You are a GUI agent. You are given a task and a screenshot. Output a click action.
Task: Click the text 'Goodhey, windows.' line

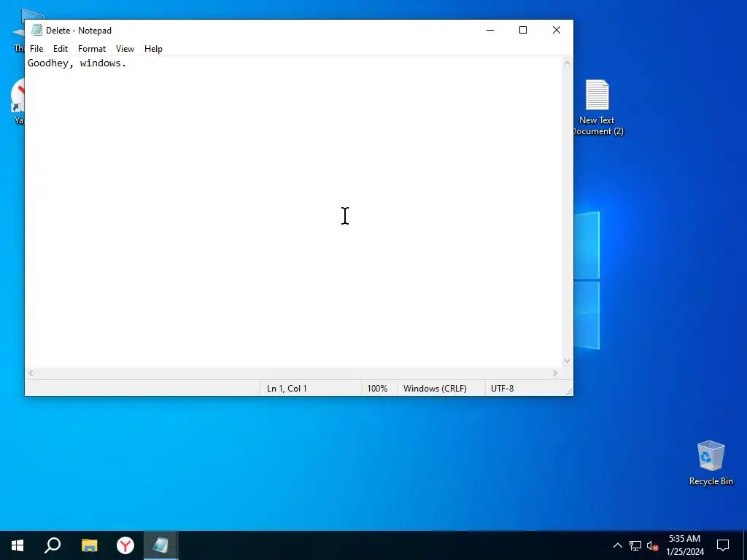coord(77,63)
